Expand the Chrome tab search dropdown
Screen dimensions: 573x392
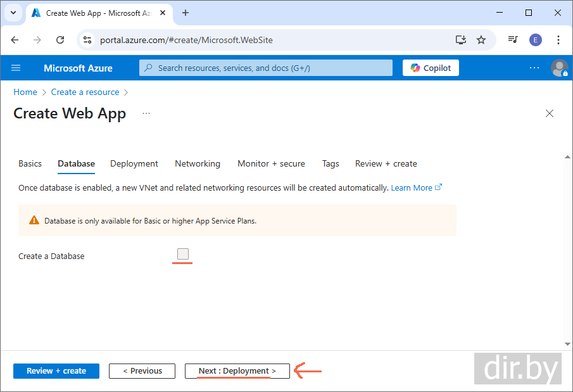pos(13,13)
